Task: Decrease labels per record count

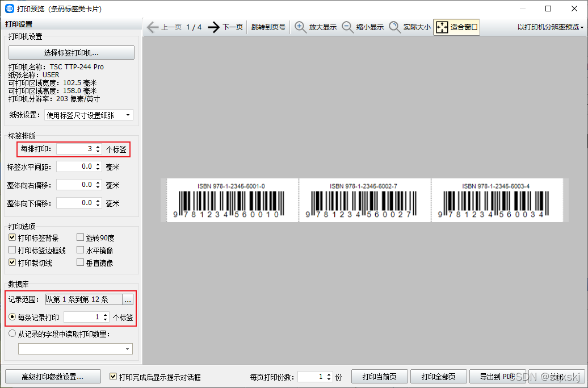Action: pyautogui.click(x=106, y=320)
